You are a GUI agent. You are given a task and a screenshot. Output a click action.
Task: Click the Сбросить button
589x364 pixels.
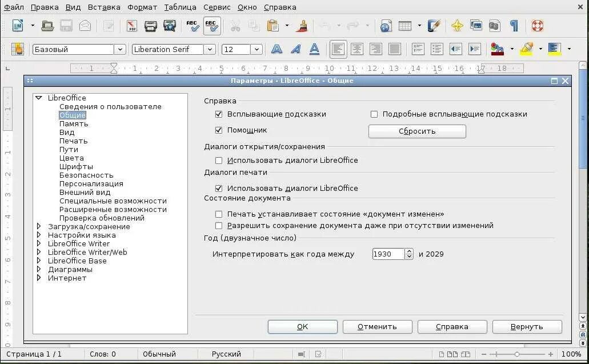[x=417, y=131]
